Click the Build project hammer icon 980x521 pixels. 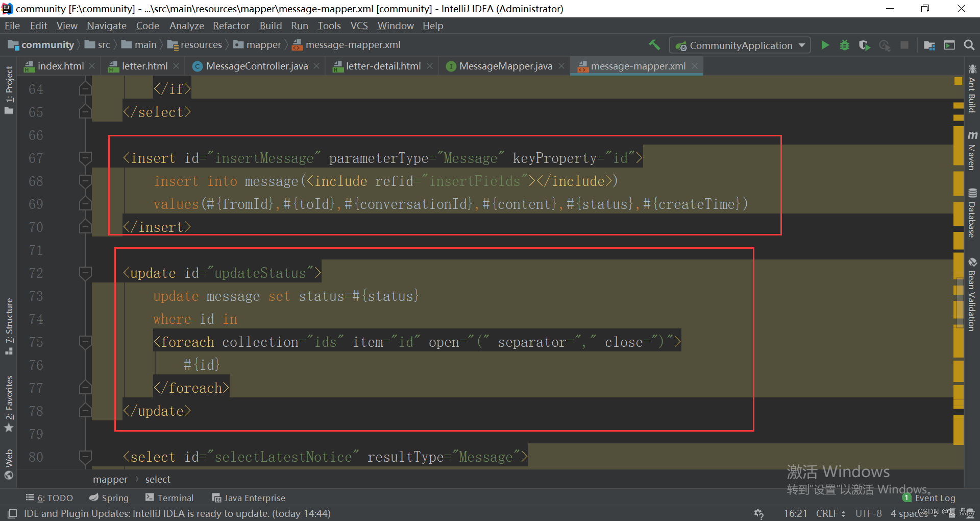tap(654, 45)
